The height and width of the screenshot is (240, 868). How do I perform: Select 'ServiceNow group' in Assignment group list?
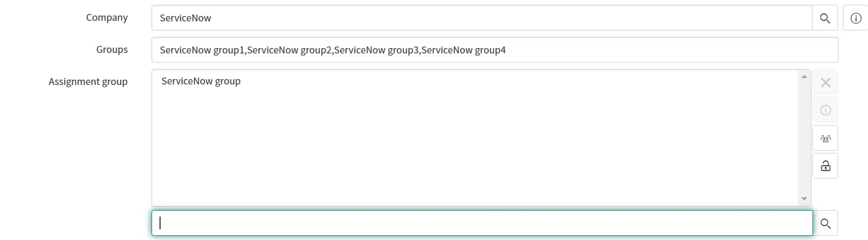click(201, 81)
